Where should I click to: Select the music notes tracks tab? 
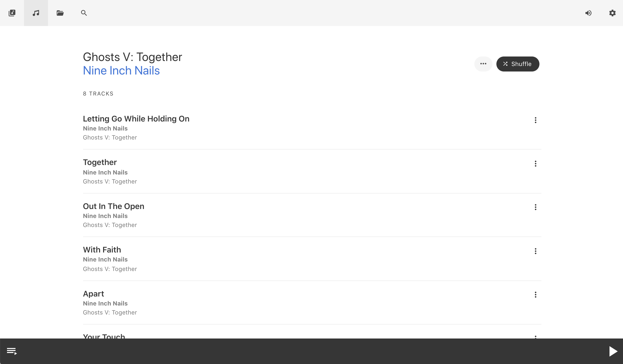pos(36,13)
